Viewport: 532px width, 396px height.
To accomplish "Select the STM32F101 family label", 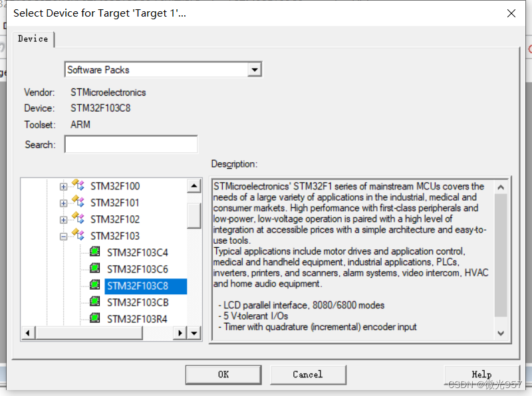I will click(x=115, y=203).
